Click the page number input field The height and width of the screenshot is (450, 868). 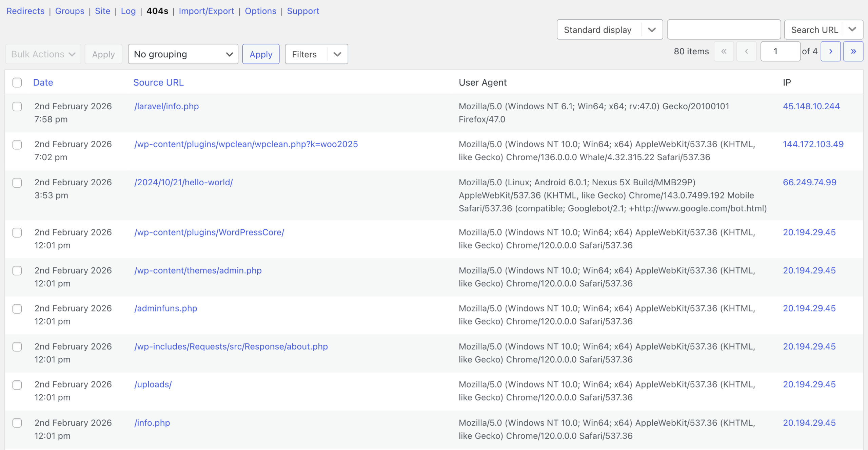point(780,51)
